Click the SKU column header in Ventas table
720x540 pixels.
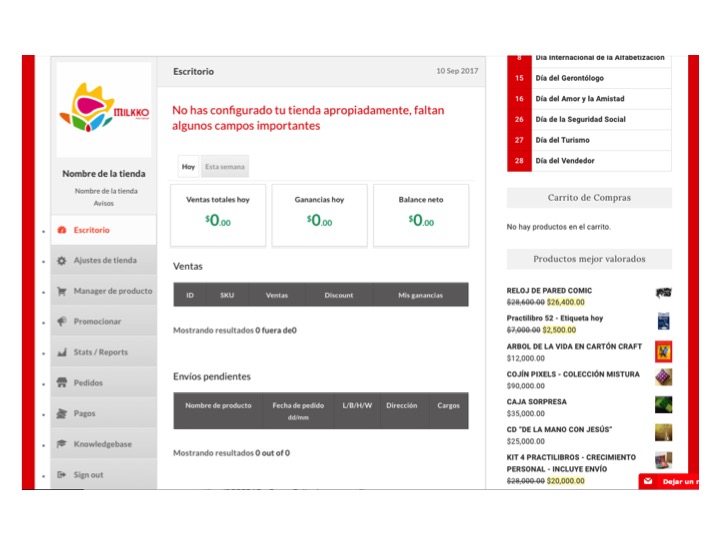click(x=227, y=295)
